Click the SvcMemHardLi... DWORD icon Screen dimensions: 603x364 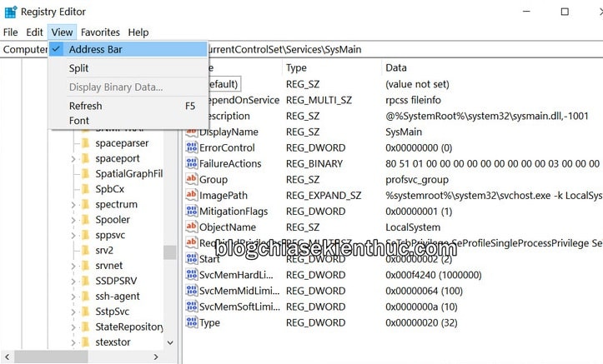191,275
